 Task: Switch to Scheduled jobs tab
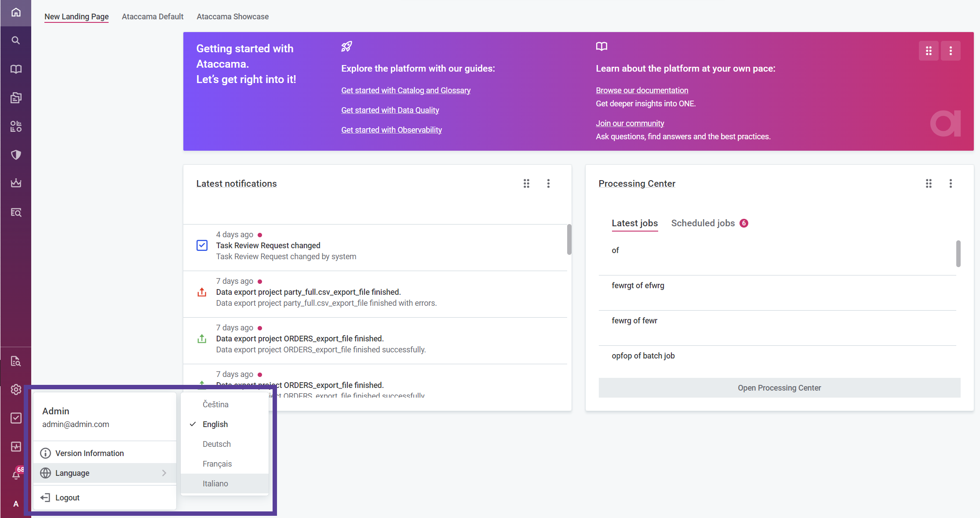coord(709,223)
